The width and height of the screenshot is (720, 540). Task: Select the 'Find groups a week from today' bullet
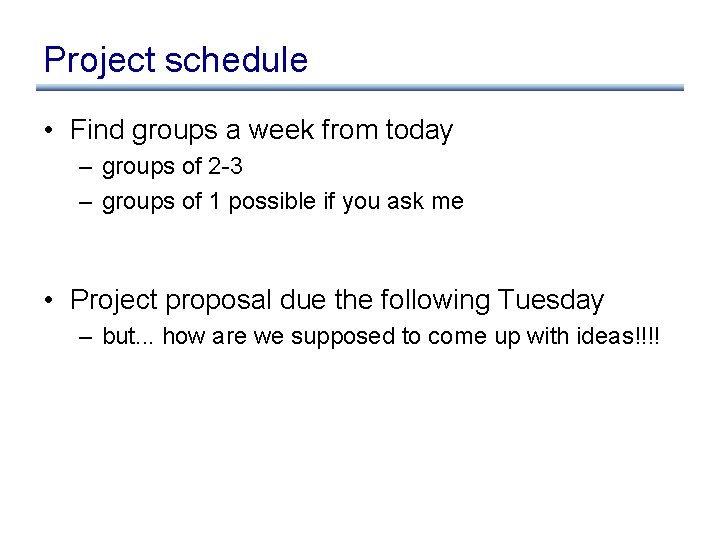(x=261, y=130)
